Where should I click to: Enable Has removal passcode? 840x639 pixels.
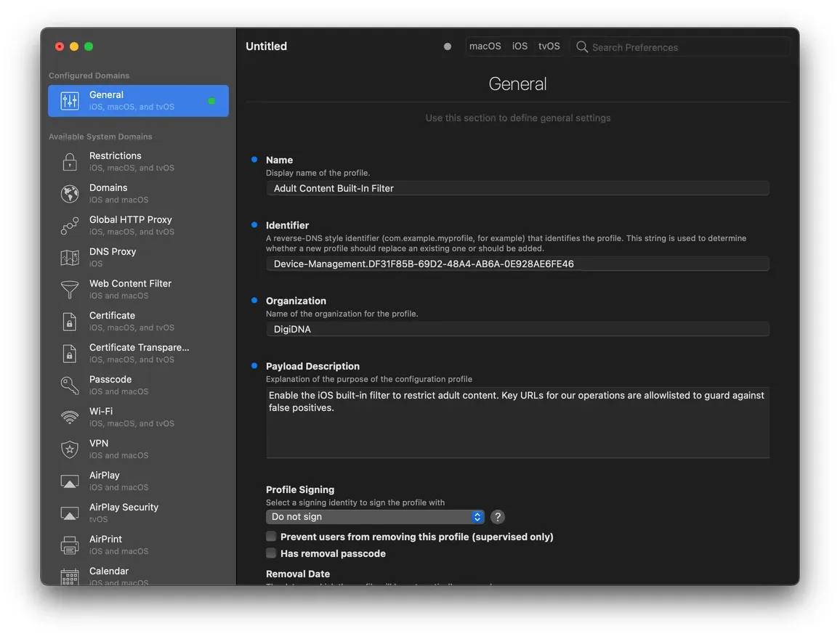(271, 553)
